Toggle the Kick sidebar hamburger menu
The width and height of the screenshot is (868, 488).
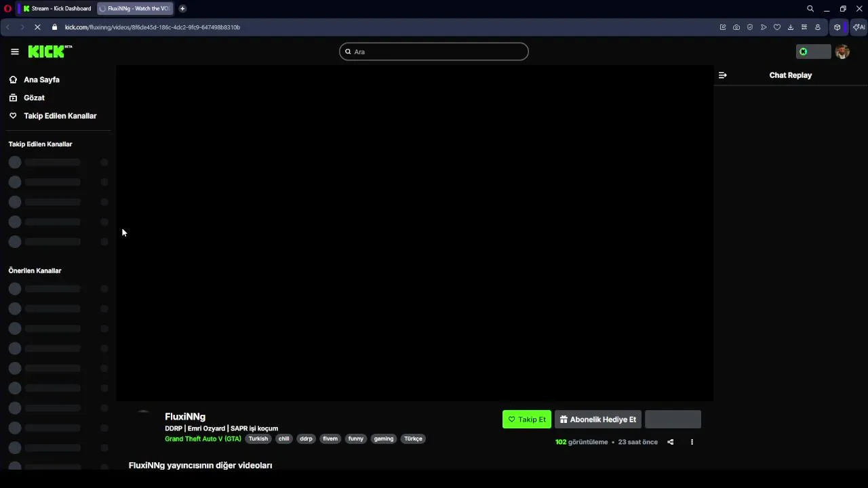pos(15,52)
